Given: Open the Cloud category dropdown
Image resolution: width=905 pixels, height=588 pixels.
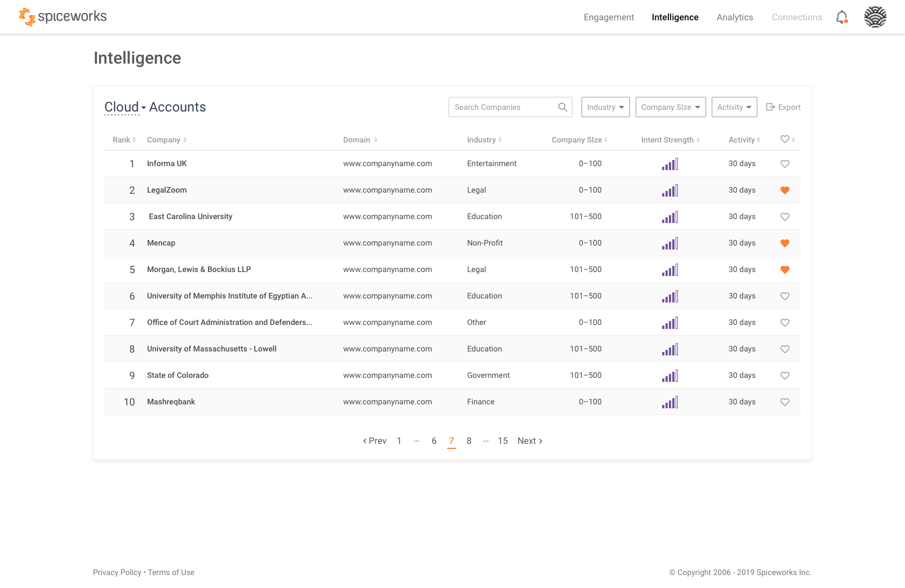Looking at the screenshot, I should (125, 107).
